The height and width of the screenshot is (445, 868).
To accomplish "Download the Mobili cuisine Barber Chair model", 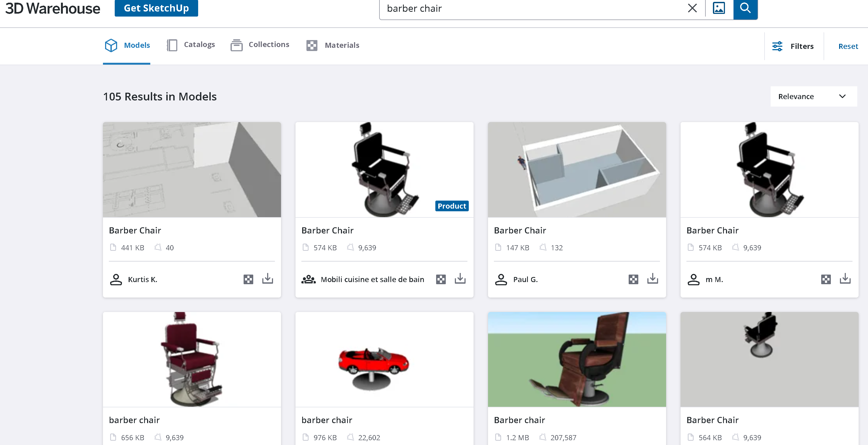I will coord(460,279).
